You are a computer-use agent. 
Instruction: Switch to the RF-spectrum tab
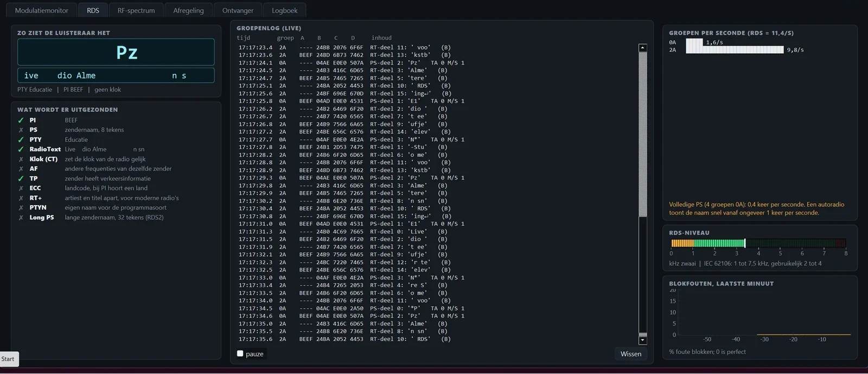coord(136,10)
